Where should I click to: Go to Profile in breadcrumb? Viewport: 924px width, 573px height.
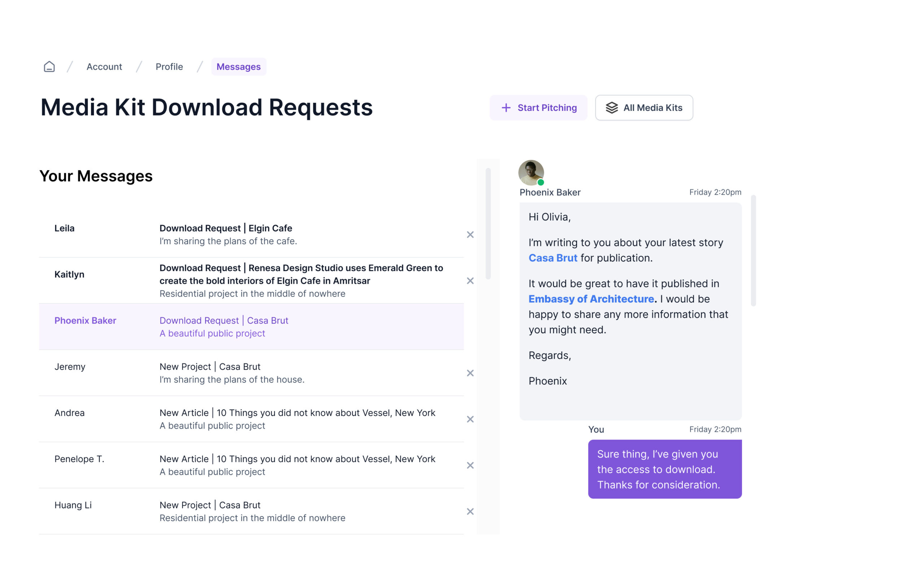coord(169,67)
